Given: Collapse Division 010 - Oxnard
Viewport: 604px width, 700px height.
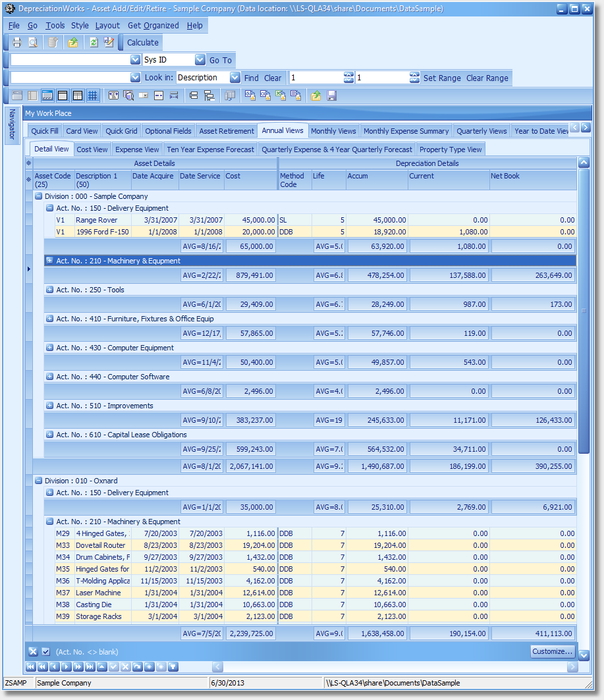Looking at the screenshot, I should 38,481.
